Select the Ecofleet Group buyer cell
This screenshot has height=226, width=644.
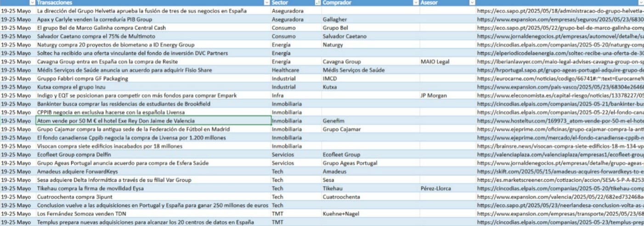[x=371, y=154]
